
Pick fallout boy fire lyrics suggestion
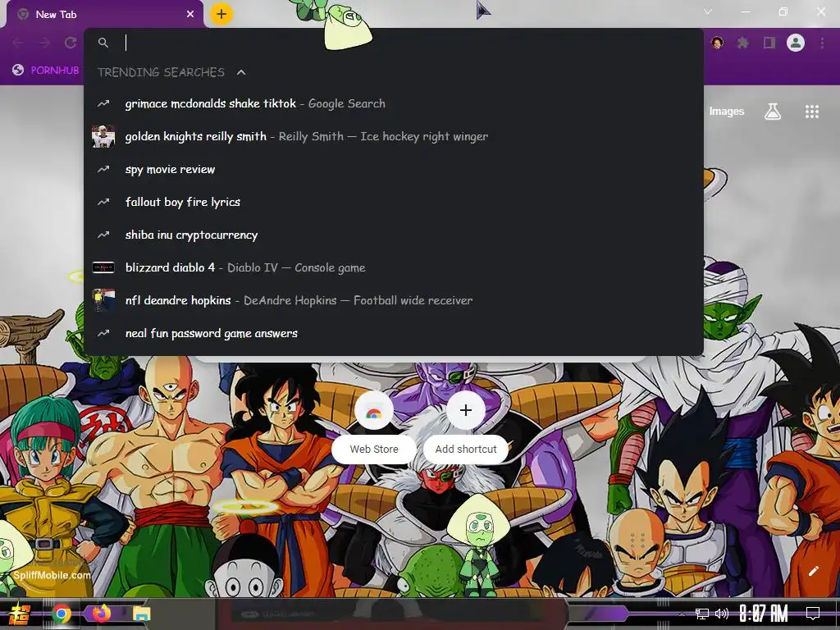click(x=394, y=202)
